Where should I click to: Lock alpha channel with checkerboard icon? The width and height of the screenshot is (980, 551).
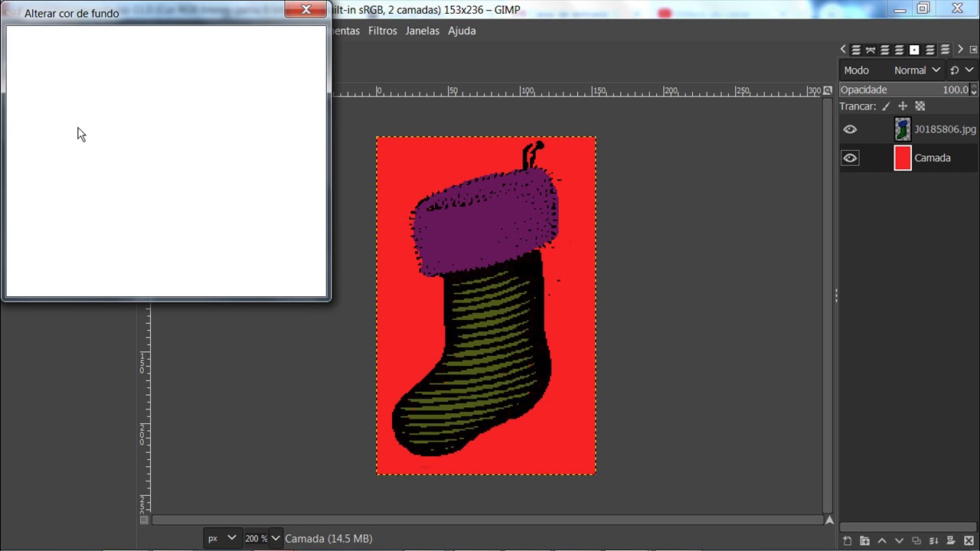(x=920, y=106)
